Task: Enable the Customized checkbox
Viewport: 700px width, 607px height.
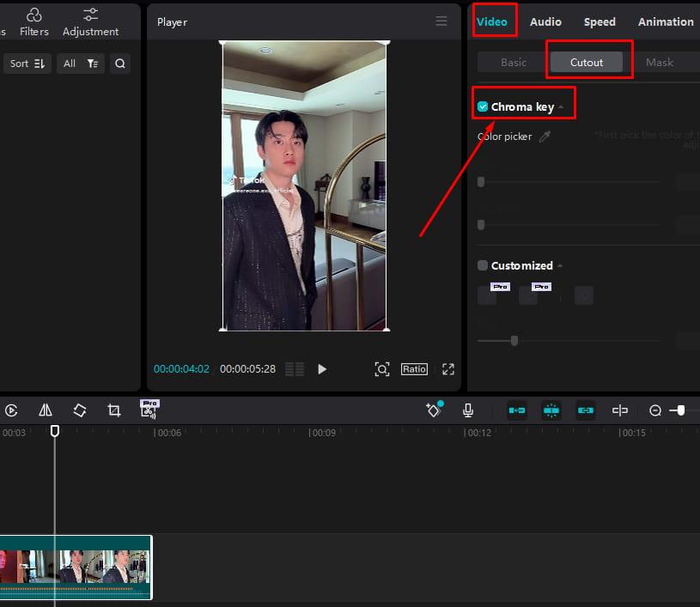Action: point(484,265)
